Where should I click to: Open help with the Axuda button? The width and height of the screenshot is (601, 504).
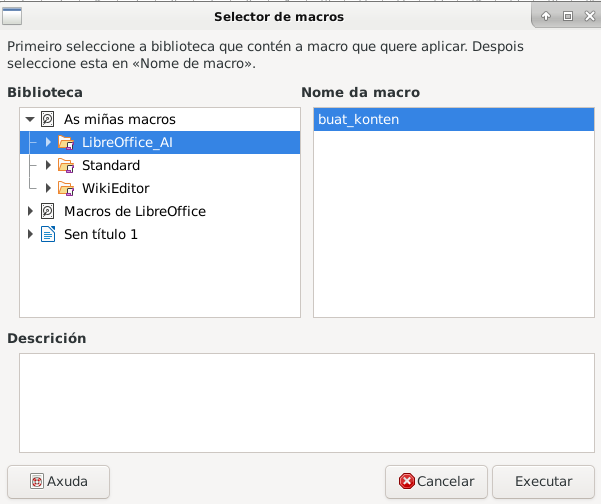[58, 481]
